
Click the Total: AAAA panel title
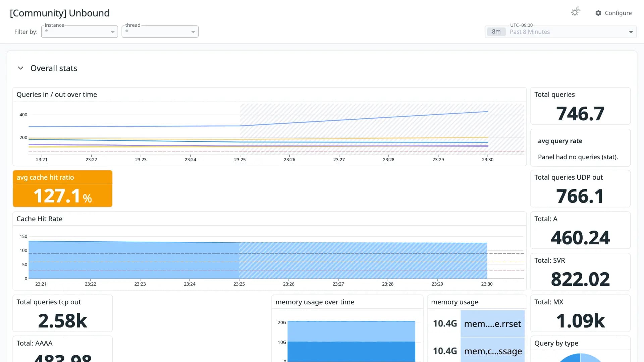point(34,343)
